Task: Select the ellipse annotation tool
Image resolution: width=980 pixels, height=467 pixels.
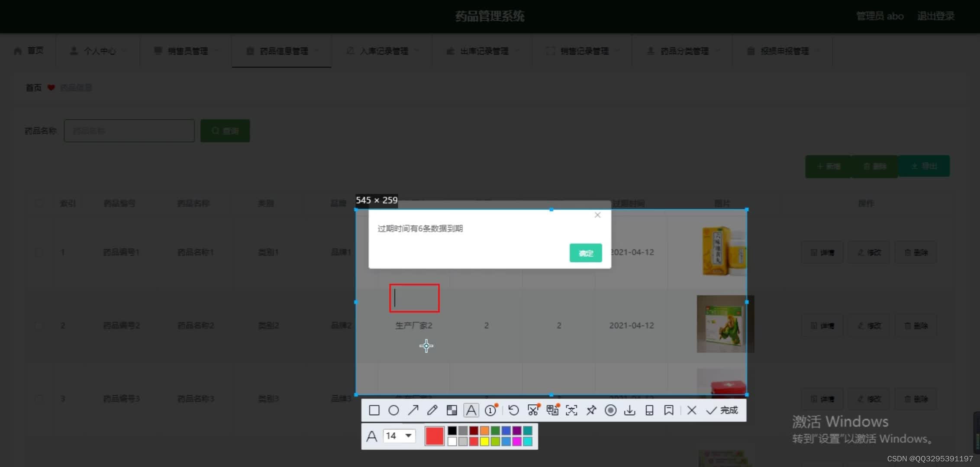Action: point(393,410)
